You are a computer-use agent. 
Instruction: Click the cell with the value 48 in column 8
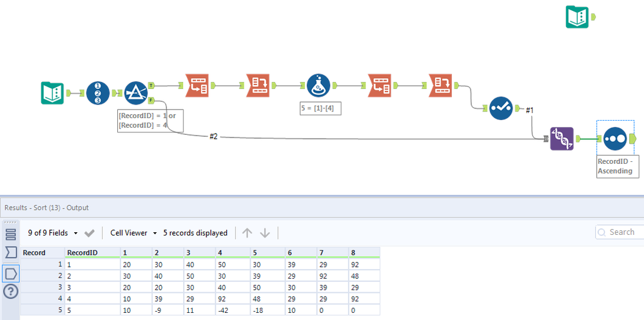364,275
